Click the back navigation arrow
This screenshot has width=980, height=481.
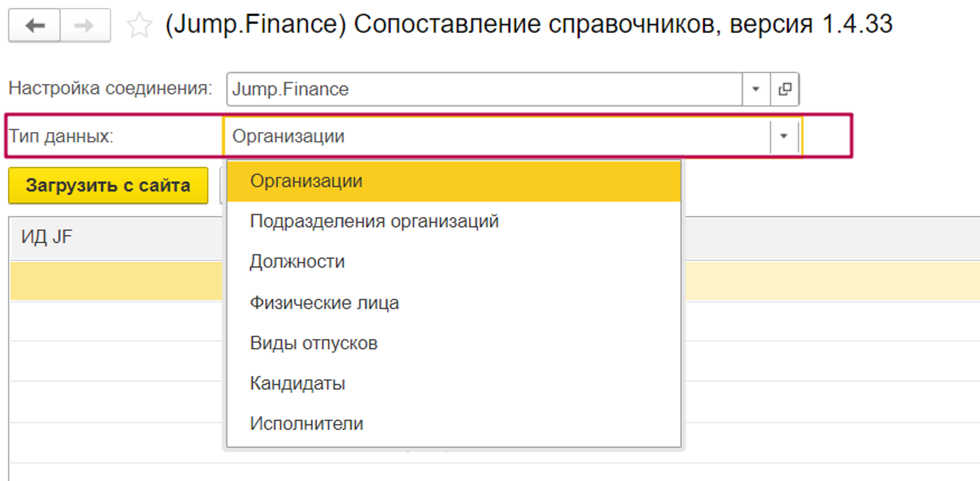[x=35, y=25]
